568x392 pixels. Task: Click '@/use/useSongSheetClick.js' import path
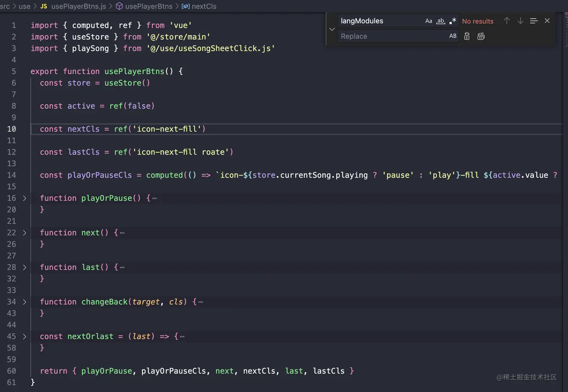click(x=211, y=48)
